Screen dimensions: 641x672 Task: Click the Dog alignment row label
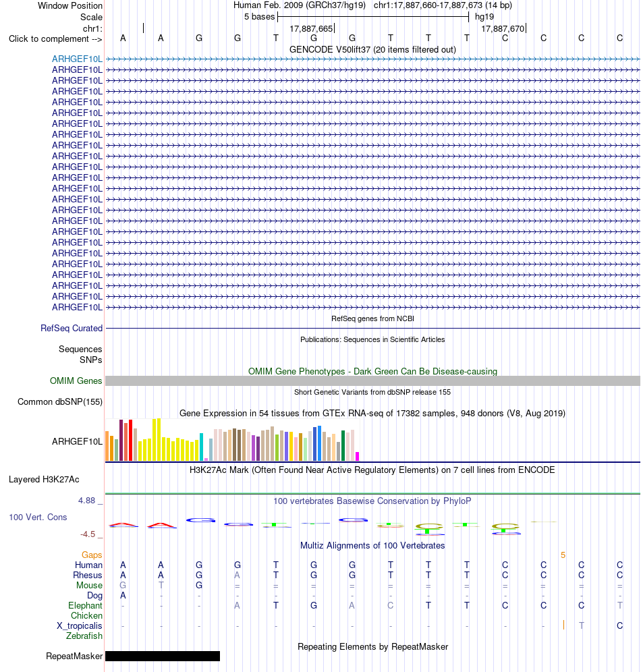pyautogui.click(x=94, y=596)
